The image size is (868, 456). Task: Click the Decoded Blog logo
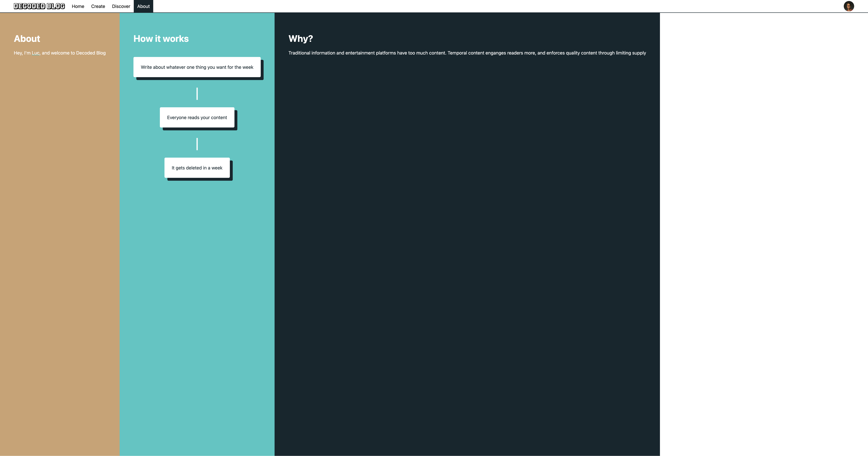click(39, 6)
